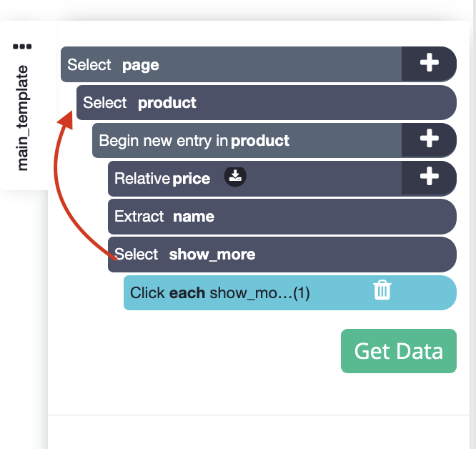Select the 'Select product' command
The width and height of the screenshot is (476, 449).
[x=267, y=103]
